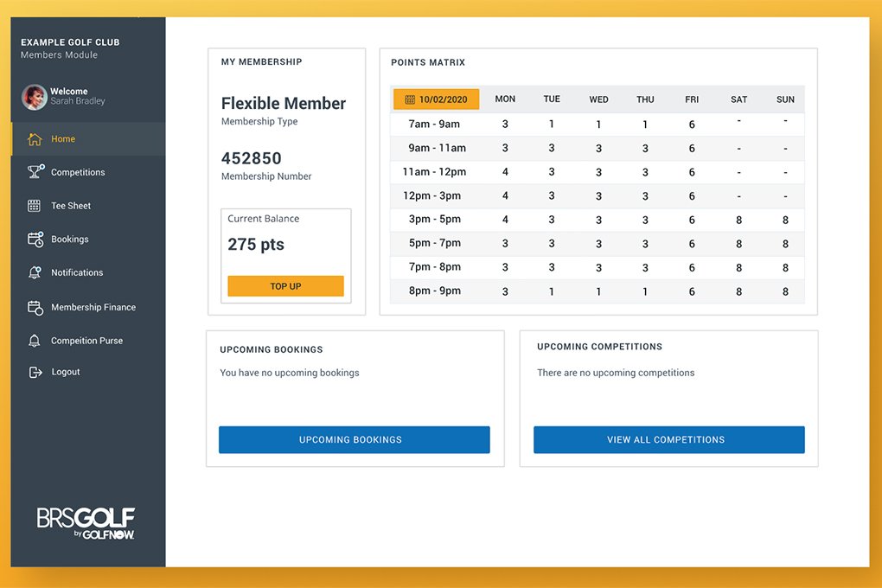Click the Competitions trophy icon
This screenshot has height=588, width=882.
35,172
